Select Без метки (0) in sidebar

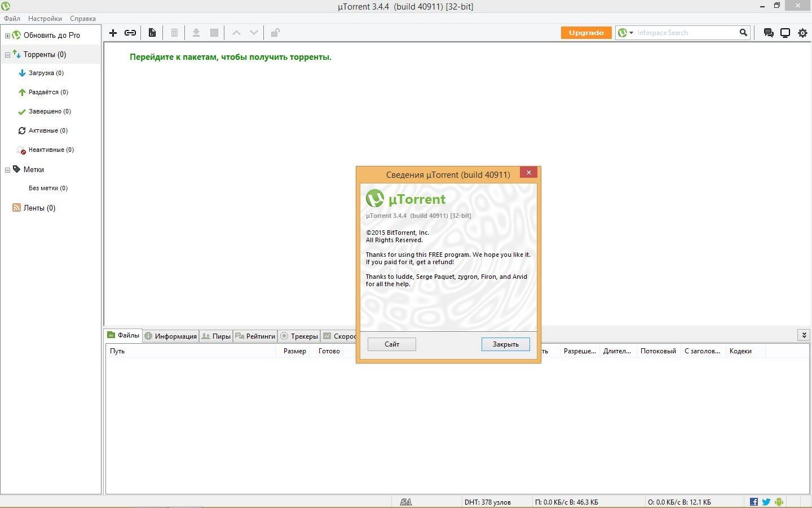48,188
